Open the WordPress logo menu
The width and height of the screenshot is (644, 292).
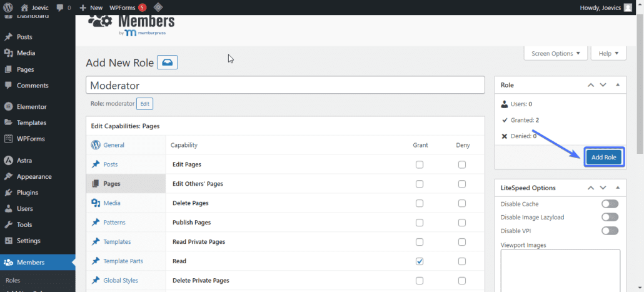click(8, 8)
